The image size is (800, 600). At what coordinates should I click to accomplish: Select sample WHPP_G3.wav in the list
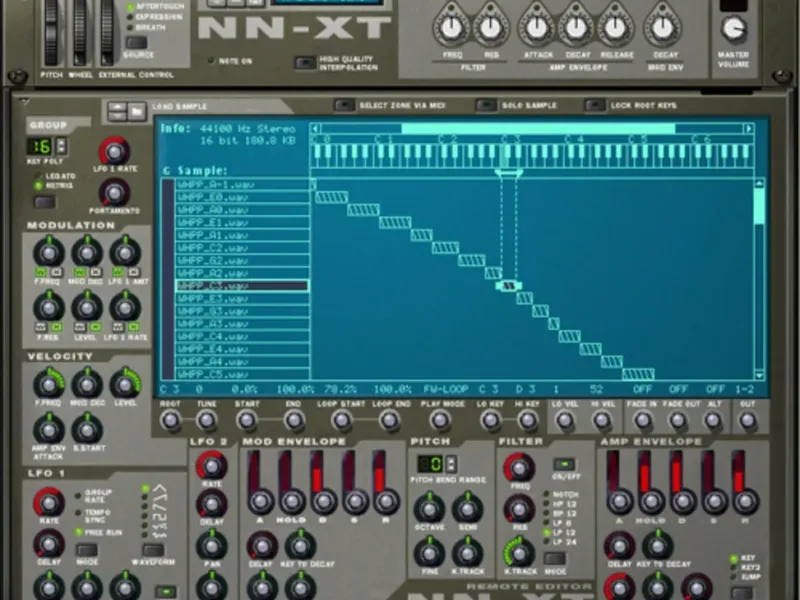point(242,311)
